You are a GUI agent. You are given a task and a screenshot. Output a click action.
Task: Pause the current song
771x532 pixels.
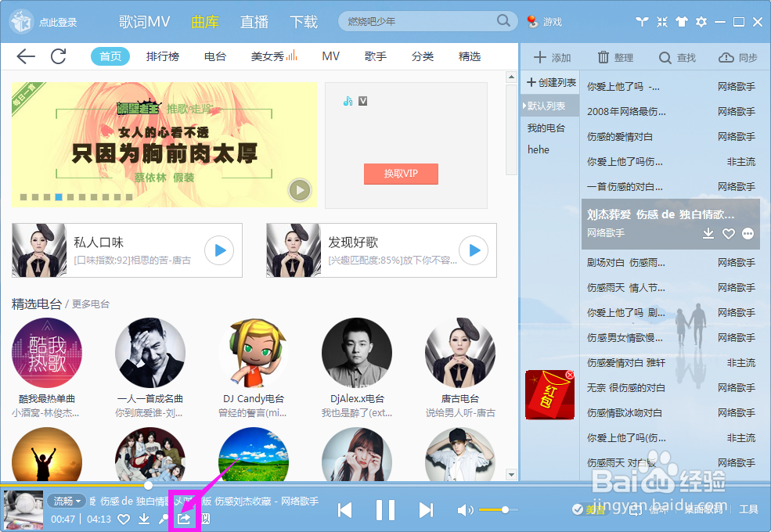click(x=385, y=510)
